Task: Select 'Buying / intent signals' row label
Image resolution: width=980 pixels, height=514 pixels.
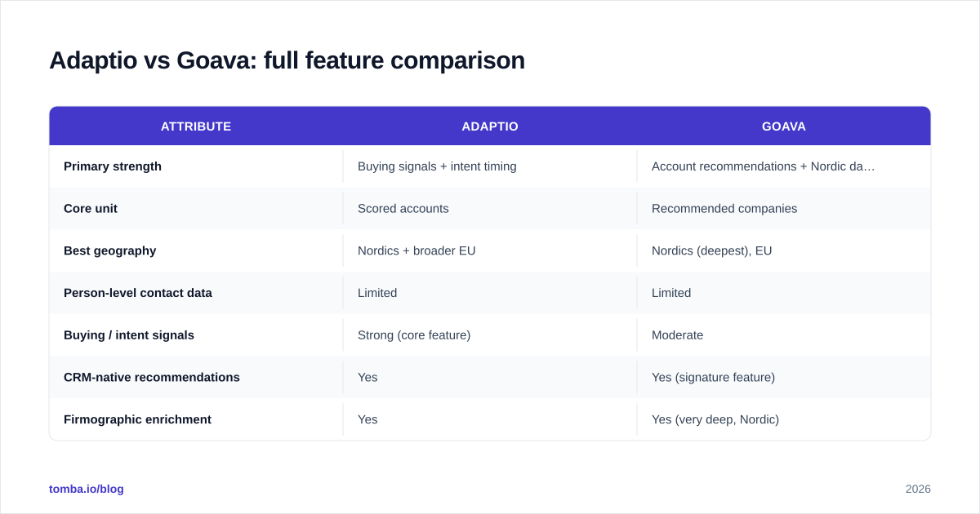Action: 129,335
